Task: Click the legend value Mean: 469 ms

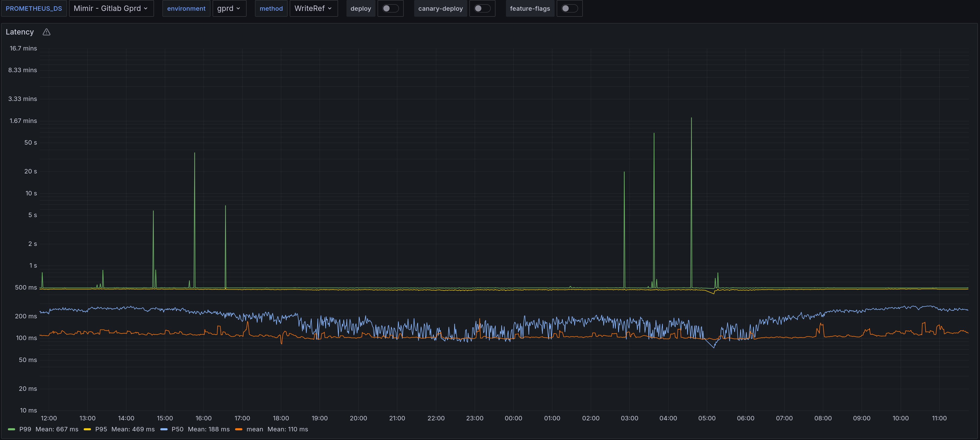Action: point(133,429)
